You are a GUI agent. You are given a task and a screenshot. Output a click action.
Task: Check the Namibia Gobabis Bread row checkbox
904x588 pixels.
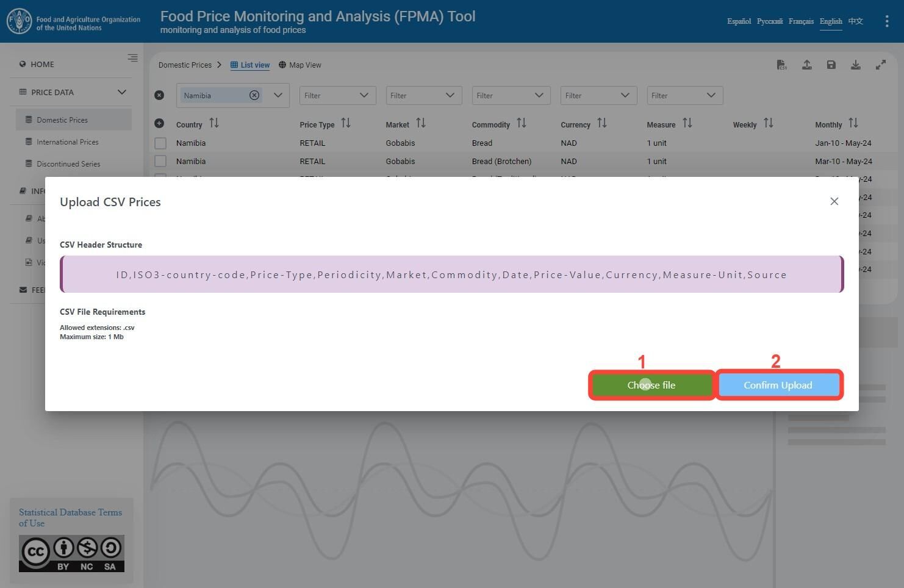tap(160, 143)
